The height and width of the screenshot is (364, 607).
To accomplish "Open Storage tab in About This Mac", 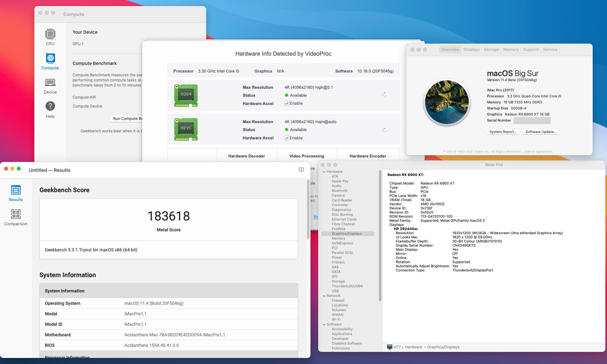I will tap(491, 50).
